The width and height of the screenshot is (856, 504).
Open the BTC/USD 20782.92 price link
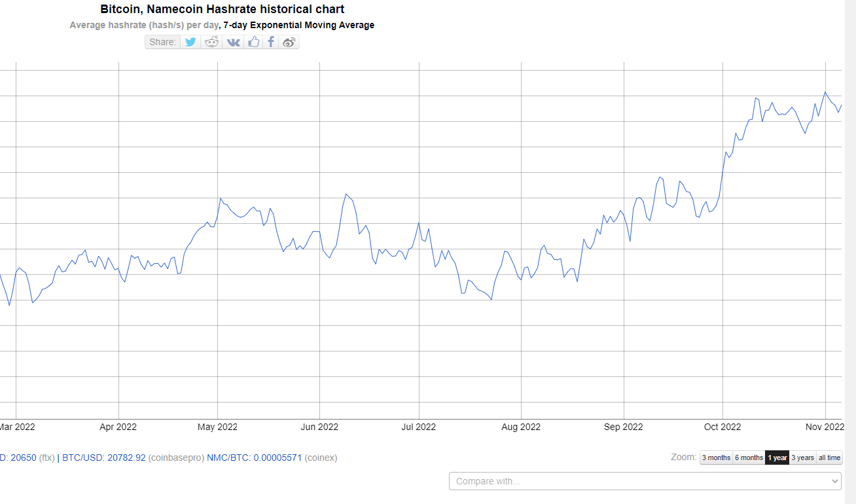click(x=103, y=458)
